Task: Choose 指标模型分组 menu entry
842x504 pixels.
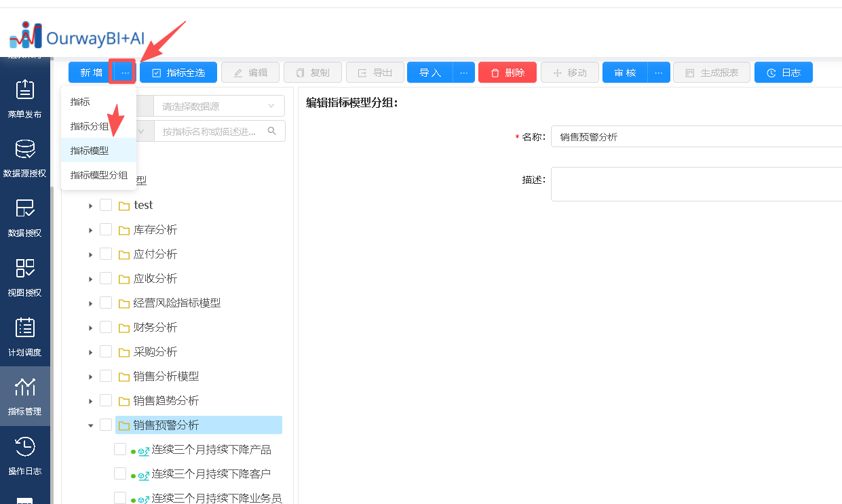Action: click(99, 175)
